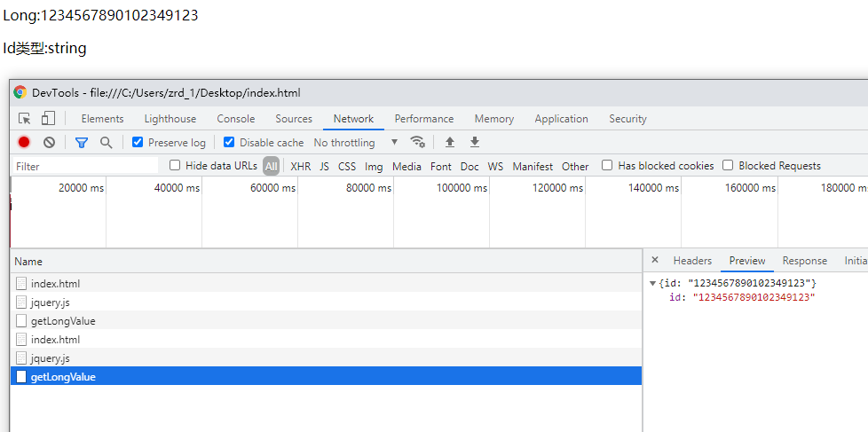The image size is (868, 432).
Task: Show the Headers tab of request
Action: pyautogui.click(x=692, y=261)
